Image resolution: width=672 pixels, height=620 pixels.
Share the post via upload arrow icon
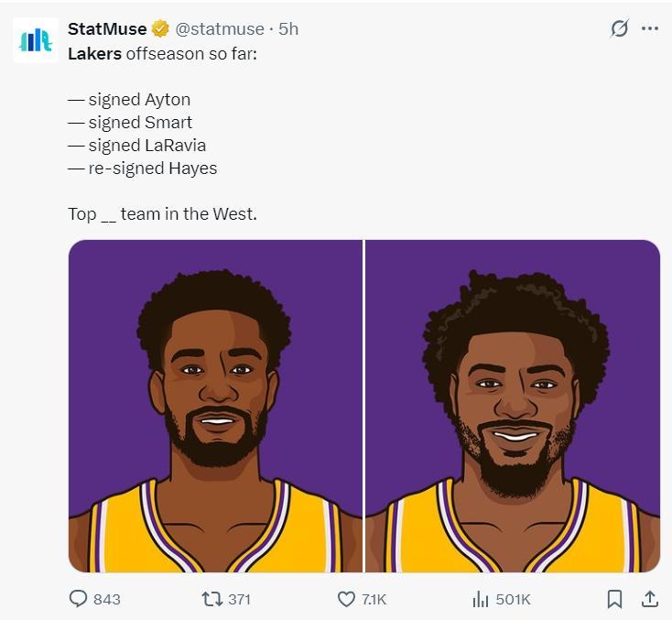point(650,599)
